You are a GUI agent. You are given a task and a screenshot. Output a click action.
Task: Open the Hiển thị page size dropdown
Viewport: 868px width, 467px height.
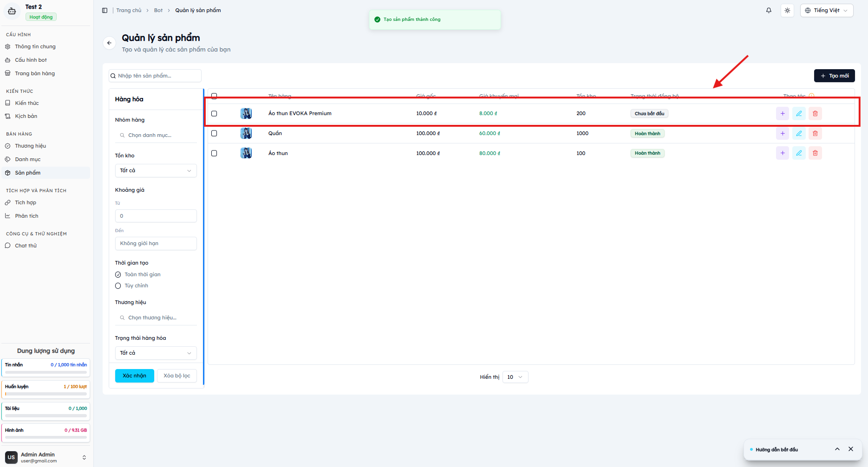click(515, 377)
